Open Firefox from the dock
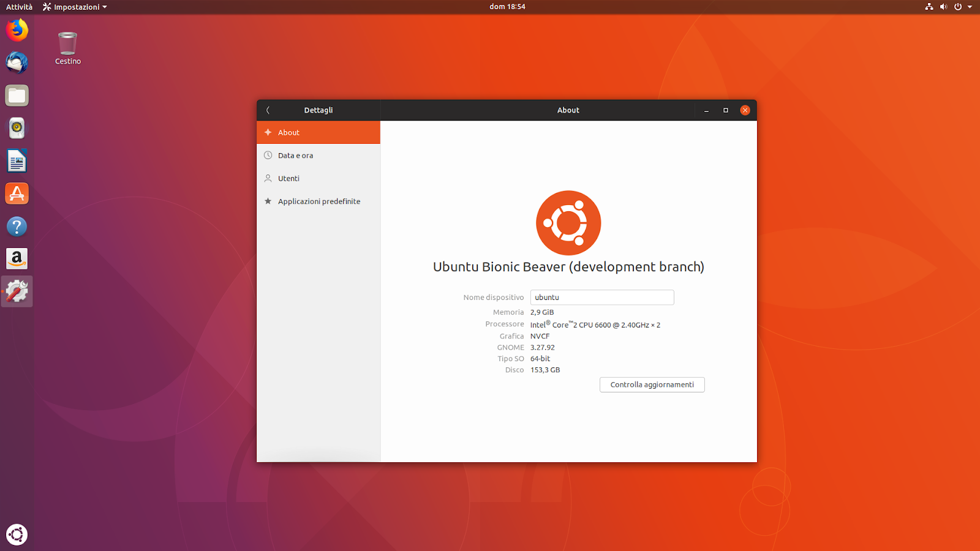 coord(17,30)
